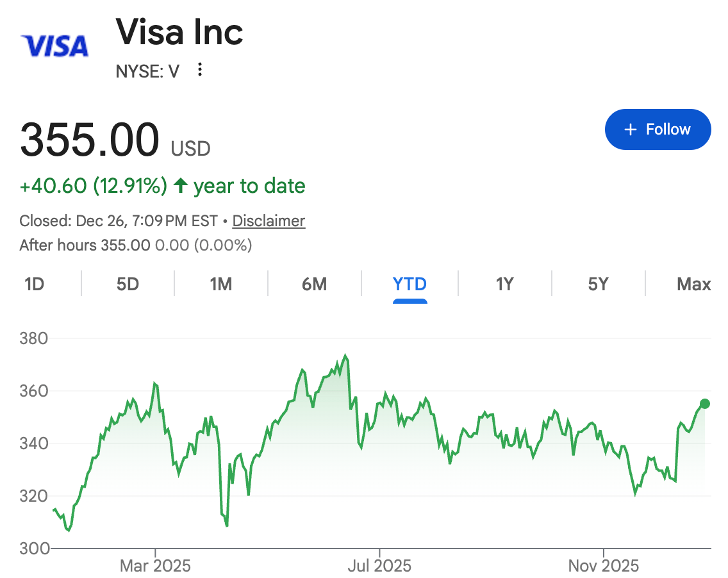Show the 1M price chart
Image resolution: width=728 pixels, height=578 pixels.
[x=221, y=284]
